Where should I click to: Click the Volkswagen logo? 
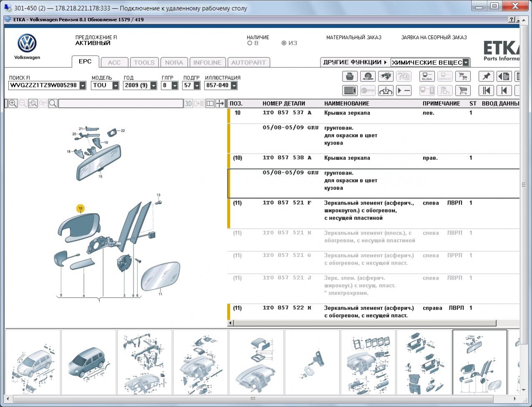pos(27,43)
